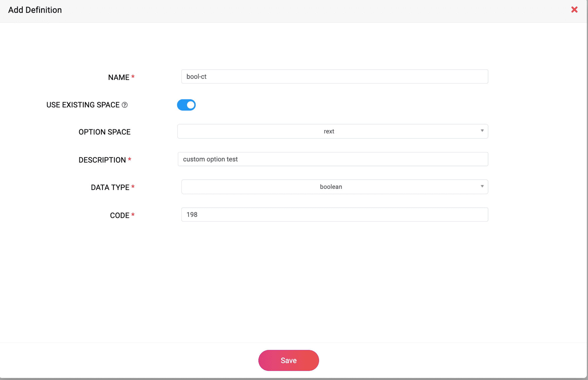Click the red asterisk next to NAME

133,77
